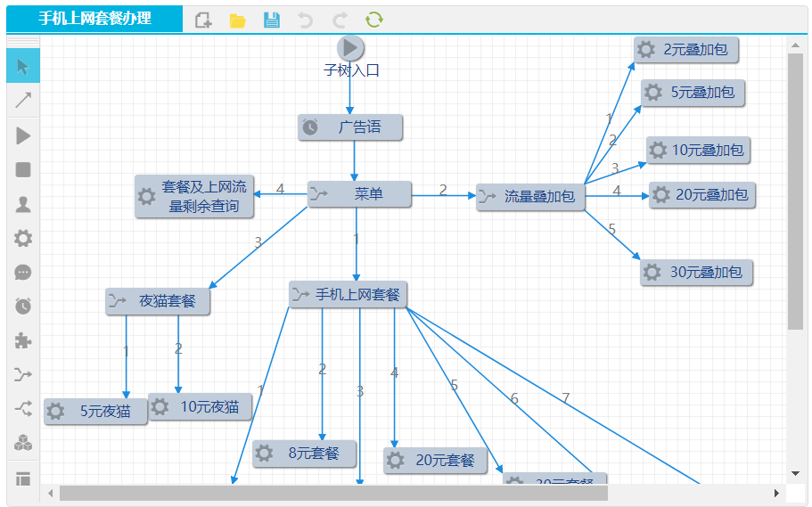
Task: Click the horizontal scrollbar right arrow
Action: pyautogui.click(x=776, y=493)
